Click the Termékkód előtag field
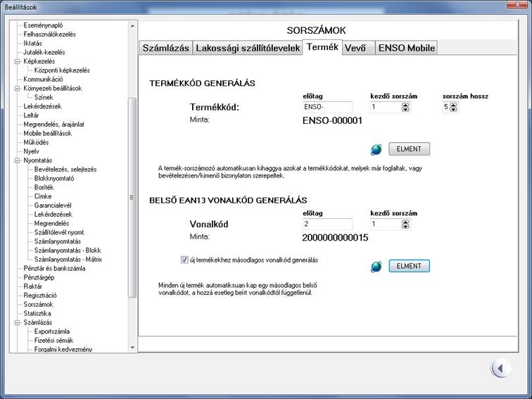 (x=327, y=107)
